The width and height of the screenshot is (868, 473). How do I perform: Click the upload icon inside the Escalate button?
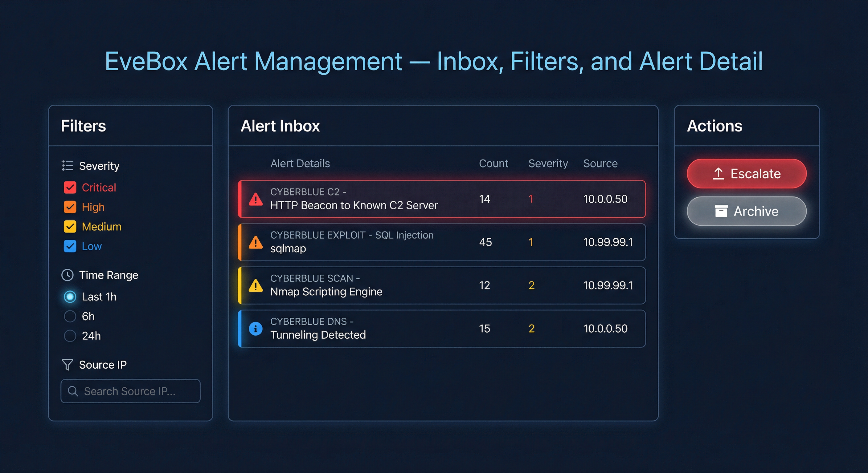tap(719, 174)
